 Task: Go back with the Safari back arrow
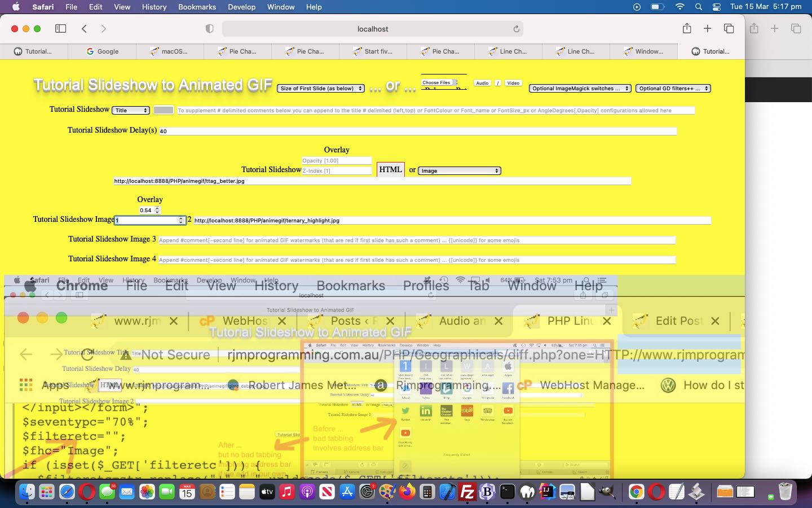tap(84, 29)
